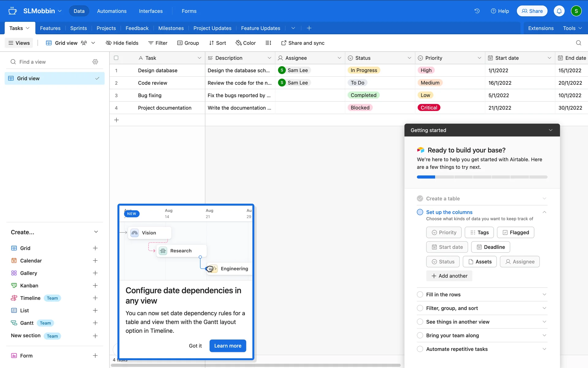Click the Hide fields button
Screen dimensions: 588x368
(x=122, y=43)
